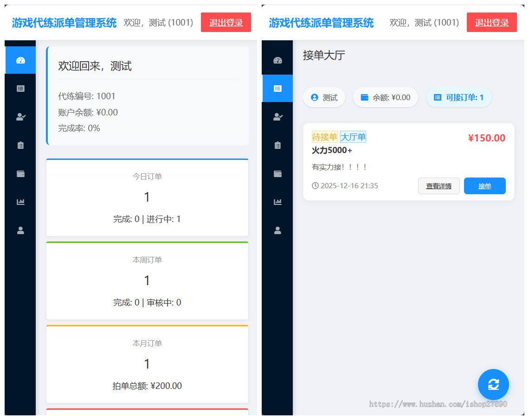Click the 今日订单 card heading
Viewport: 529px width, 420px height.
pos(147,176)
